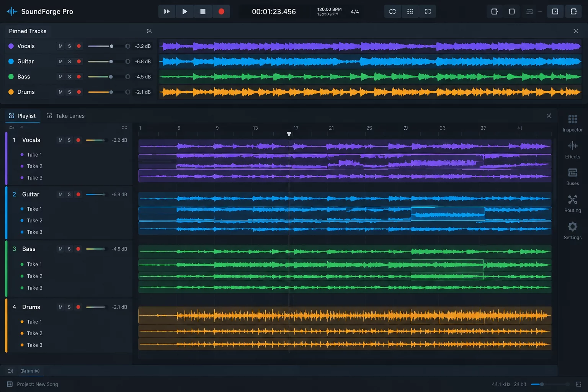
Task: Arm track 2 Guitar for recording in Playlist
Action: (x=78, y=194)
